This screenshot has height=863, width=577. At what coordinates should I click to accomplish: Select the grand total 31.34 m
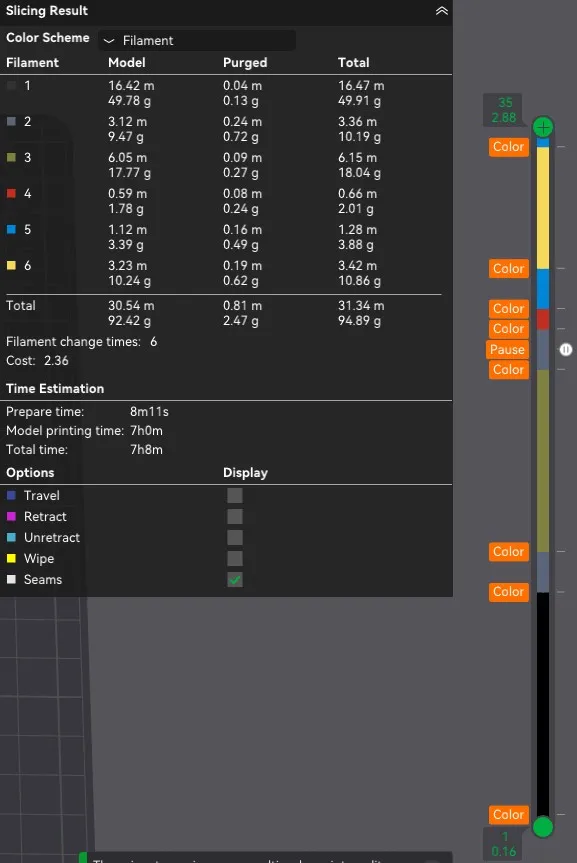(361, 305)
